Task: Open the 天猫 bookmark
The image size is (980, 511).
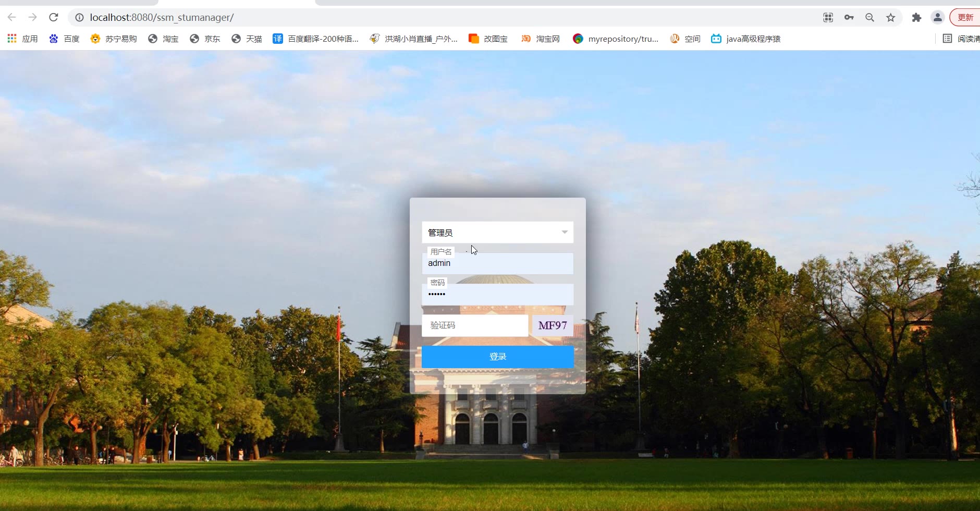Action: (x=247, y=39)
